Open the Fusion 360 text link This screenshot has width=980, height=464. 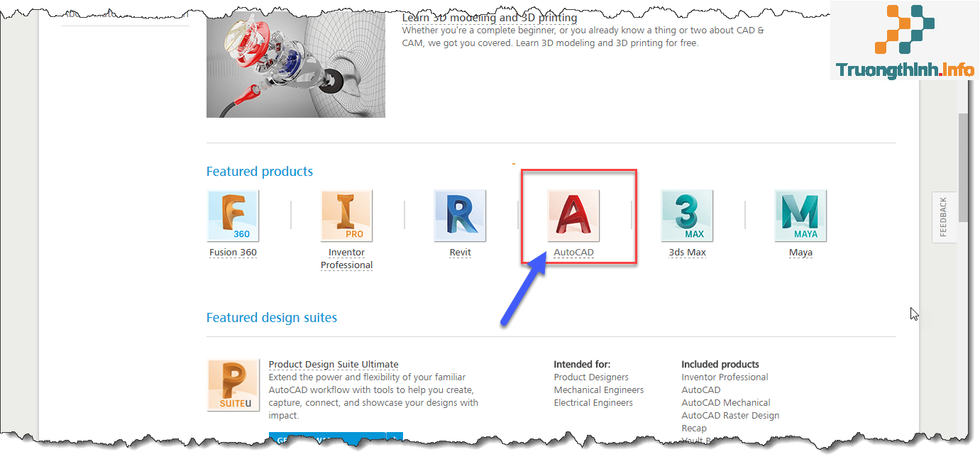tap(233, 253)
